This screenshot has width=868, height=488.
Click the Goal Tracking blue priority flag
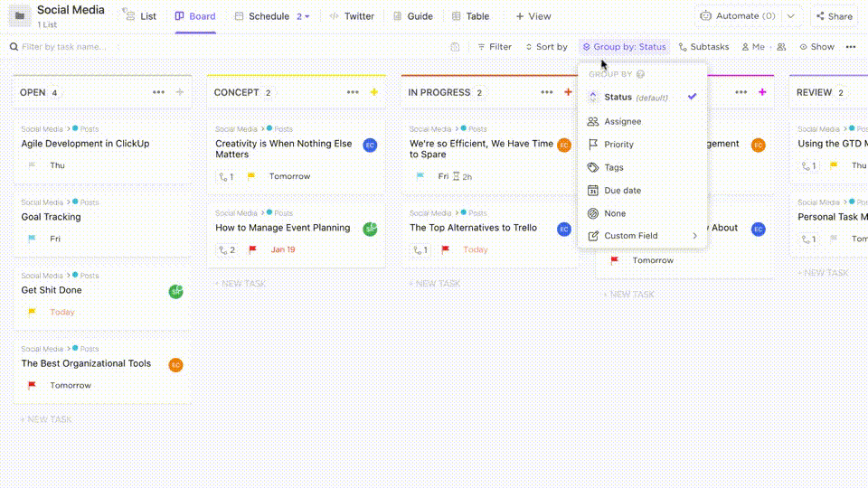tap(33, 239)
